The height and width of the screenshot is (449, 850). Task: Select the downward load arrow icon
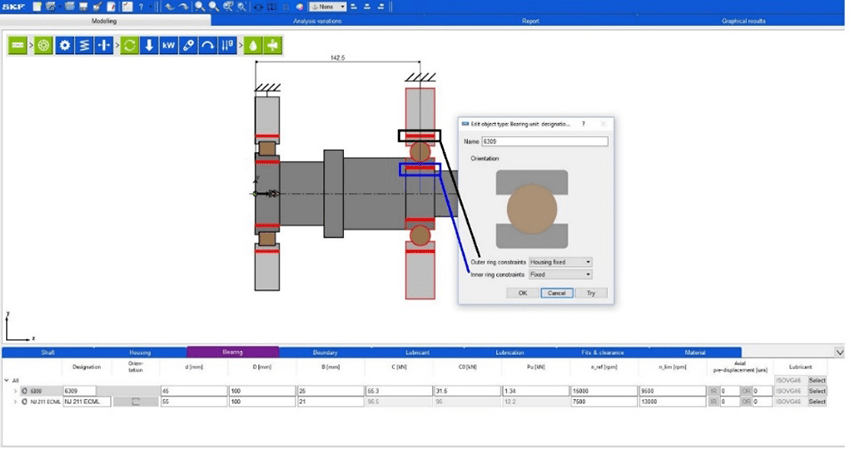(149, 46)
